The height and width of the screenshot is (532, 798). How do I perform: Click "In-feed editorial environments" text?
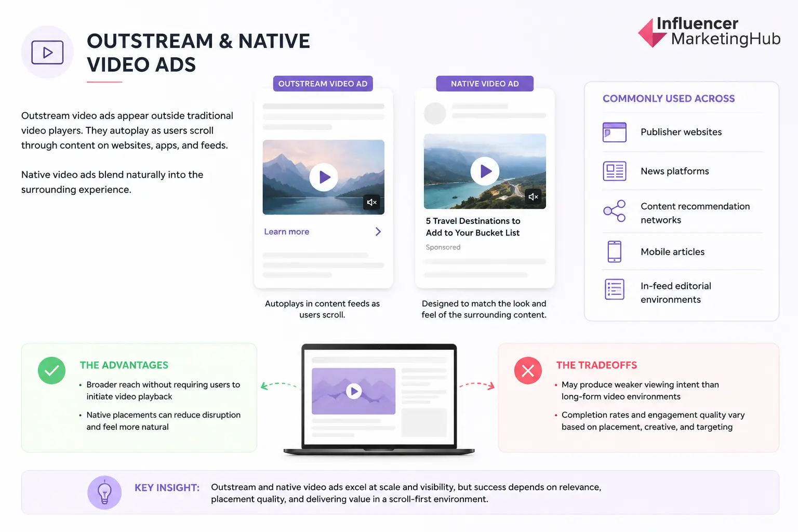pyautogui.click(x=676, y=292)
